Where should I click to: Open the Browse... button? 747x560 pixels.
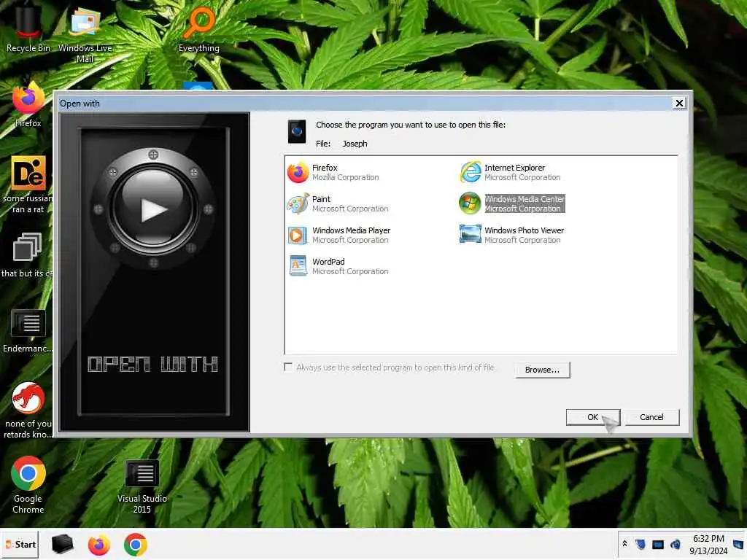click(x=542, y=370)
